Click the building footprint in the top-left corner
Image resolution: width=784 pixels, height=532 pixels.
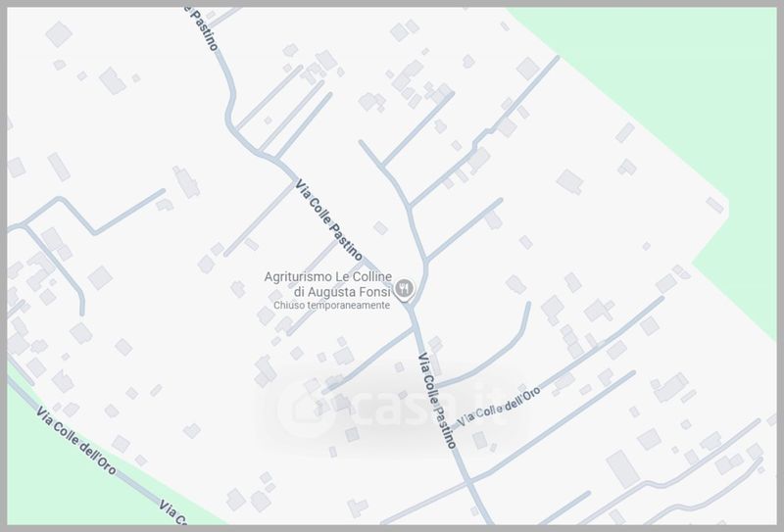click(x=59, y=34)
